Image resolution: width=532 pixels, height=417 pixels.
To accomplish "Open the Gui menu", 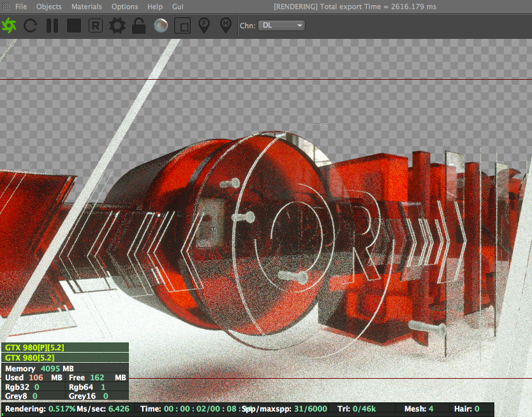I will 178,6.
